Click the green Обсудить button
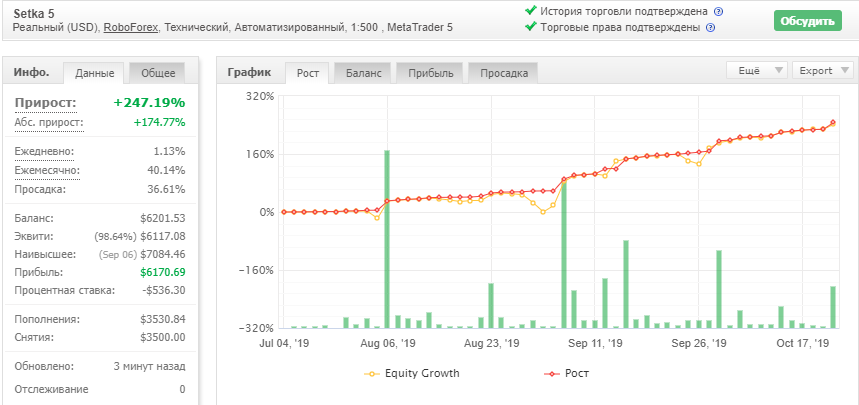Image resolution: width=859 pixels, height=405 pixels. point(808,21)
